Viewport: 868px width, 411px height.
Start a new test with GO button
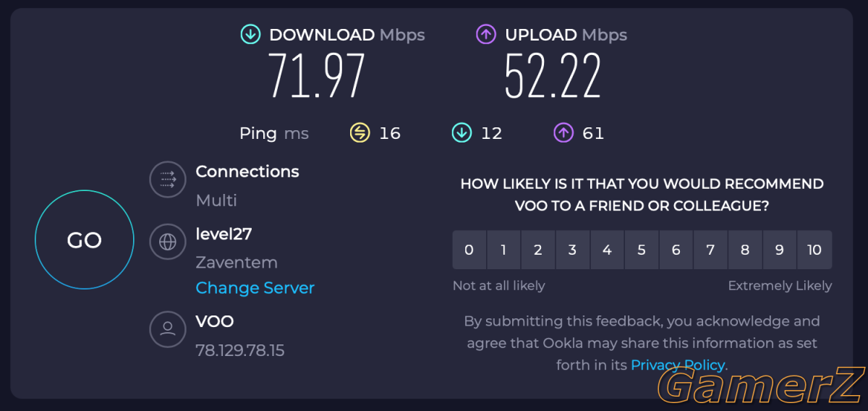[x=85, y=240]
